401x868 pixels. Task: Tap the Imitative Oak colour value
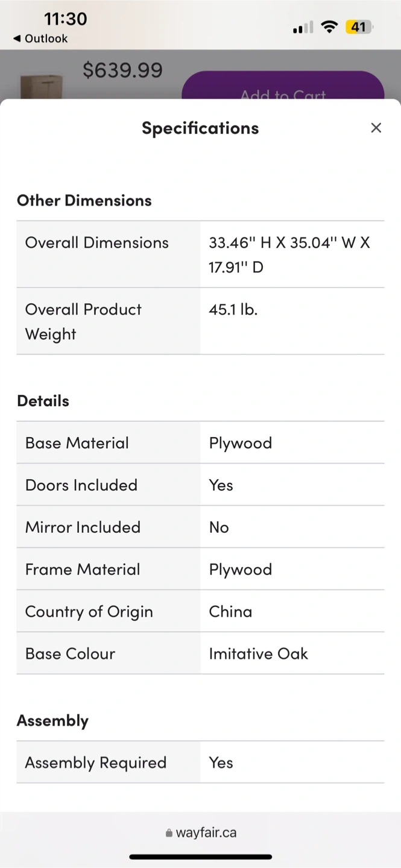click(x=258, y=653)
